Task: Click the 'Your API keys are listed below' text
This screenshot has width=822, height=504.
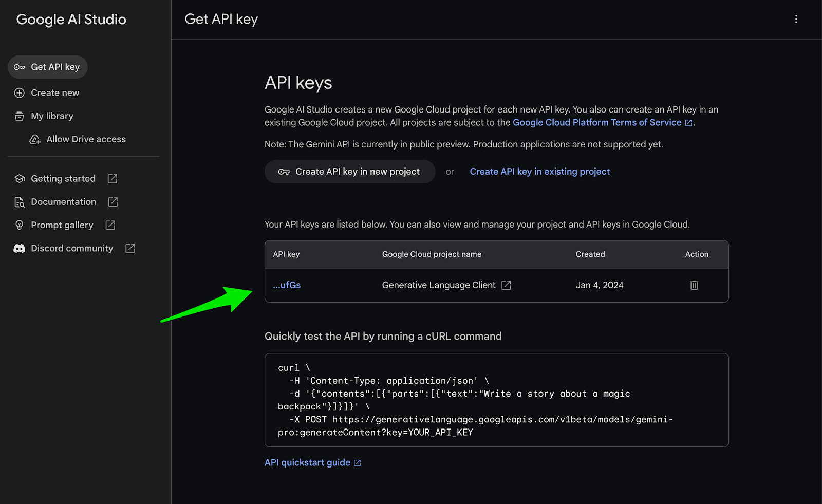Action: click(x=477, y=225)
